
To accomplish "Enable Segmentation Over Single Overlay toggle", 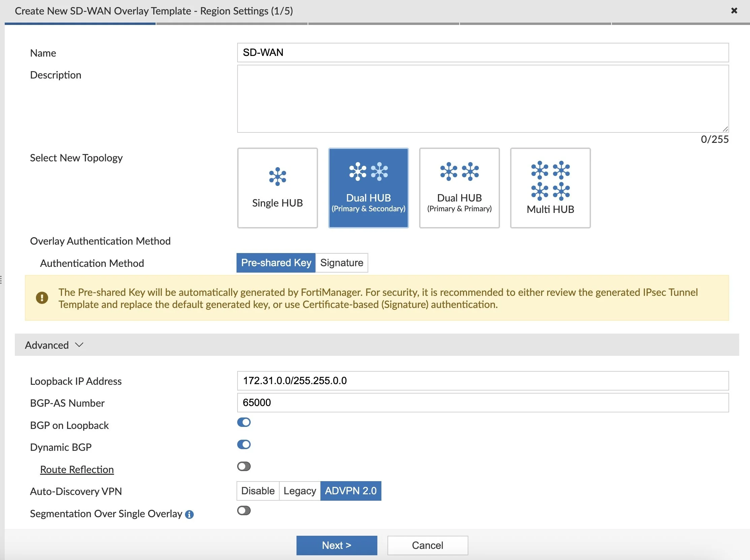I will coord(244,510).
